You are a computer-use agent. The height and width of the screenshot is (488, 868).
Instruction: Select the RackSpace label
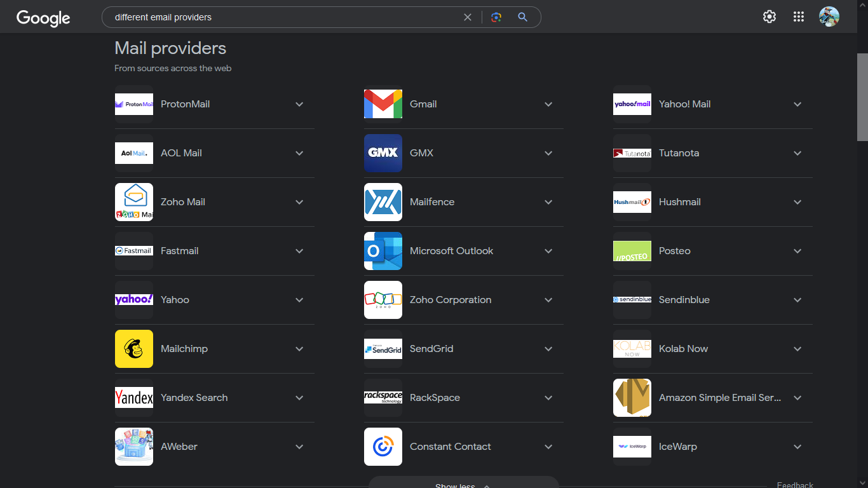pyautogui.click(x=435, y=398)
